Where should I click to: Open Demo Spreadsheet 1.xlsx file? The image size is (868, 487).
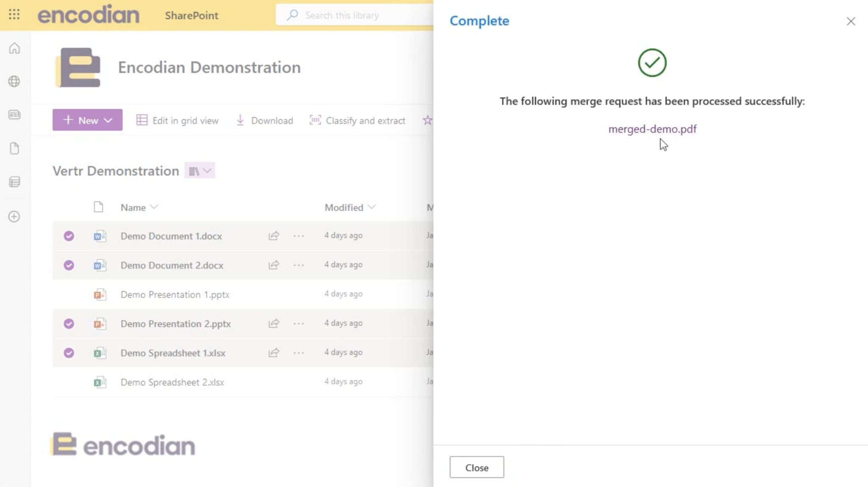(x=173, y=353)
